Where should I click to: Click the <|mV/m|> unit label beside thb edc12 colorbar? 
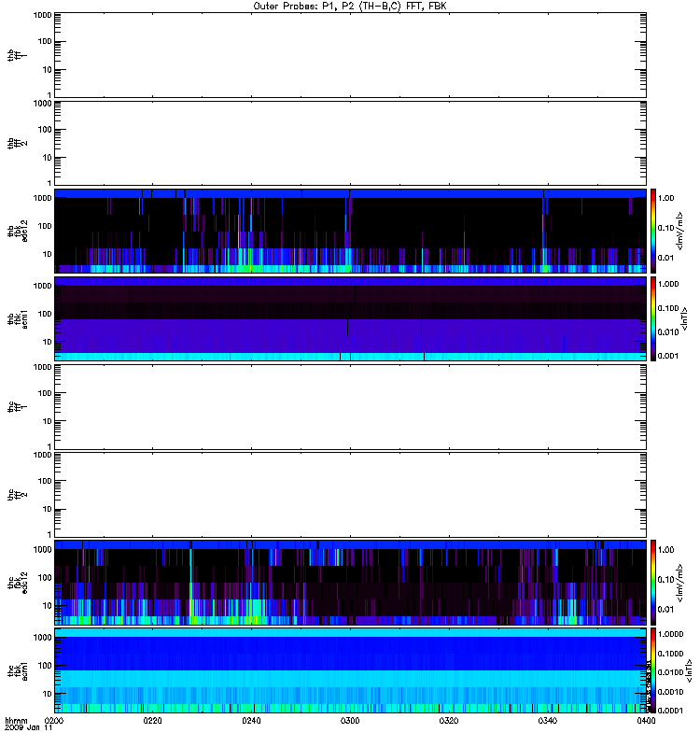(x=680, y=231)
